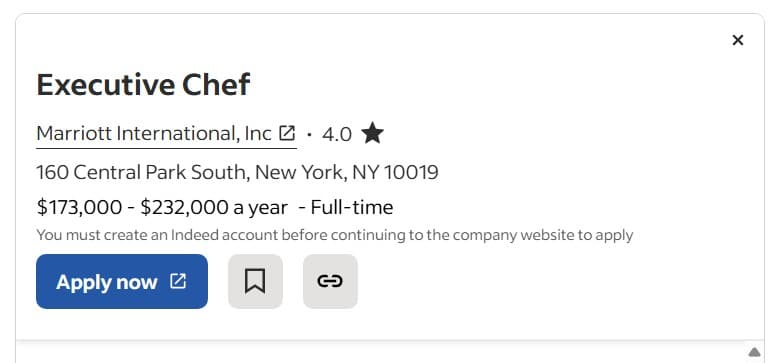This screenshot has width=777, height=363.
Task: Click the external-link icon inside Apply now
Action: click(x=178, y=281)
